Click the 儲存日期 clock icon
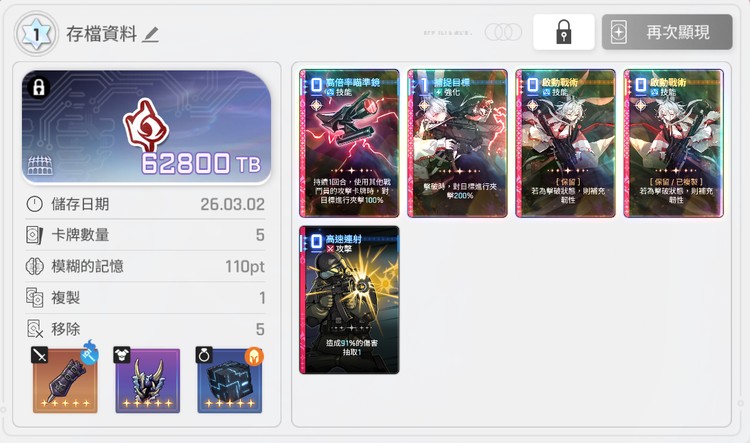The width and height of the screenshot is (750, 443). click(34, 204)
